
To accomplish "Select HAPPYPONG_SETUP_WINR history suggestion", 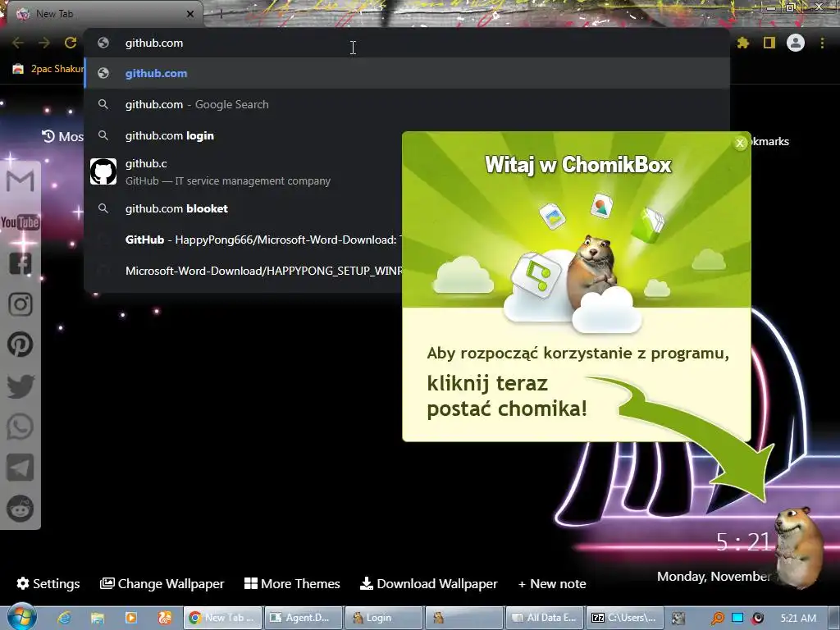I will coord(243,271).
